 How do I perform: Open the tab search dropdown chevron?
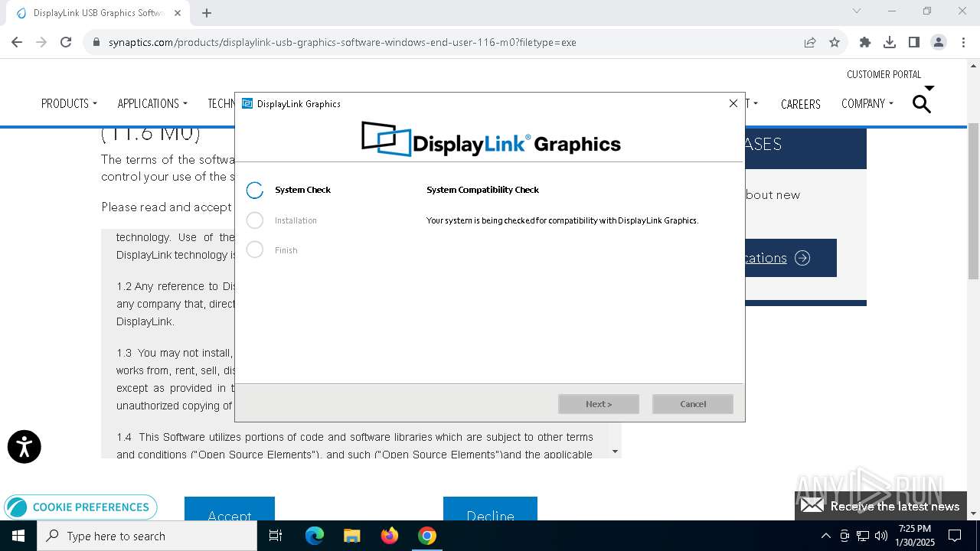coord(857,11)
